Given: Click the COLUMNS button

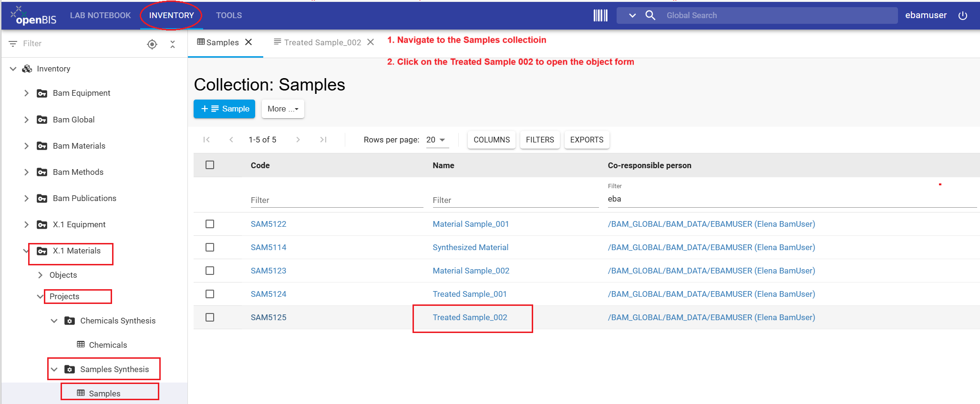Looking at the screenshot, I should click(492, 140).
